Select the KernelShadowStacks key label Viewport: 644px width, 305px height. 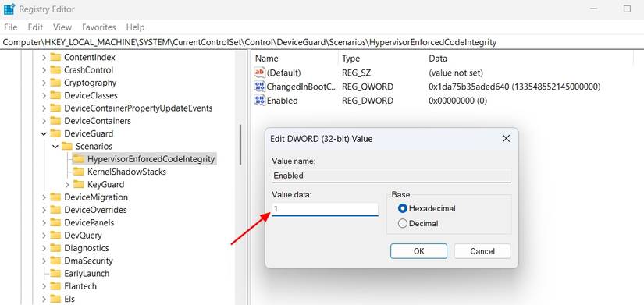pyautogui.click(x=127, y=172)
